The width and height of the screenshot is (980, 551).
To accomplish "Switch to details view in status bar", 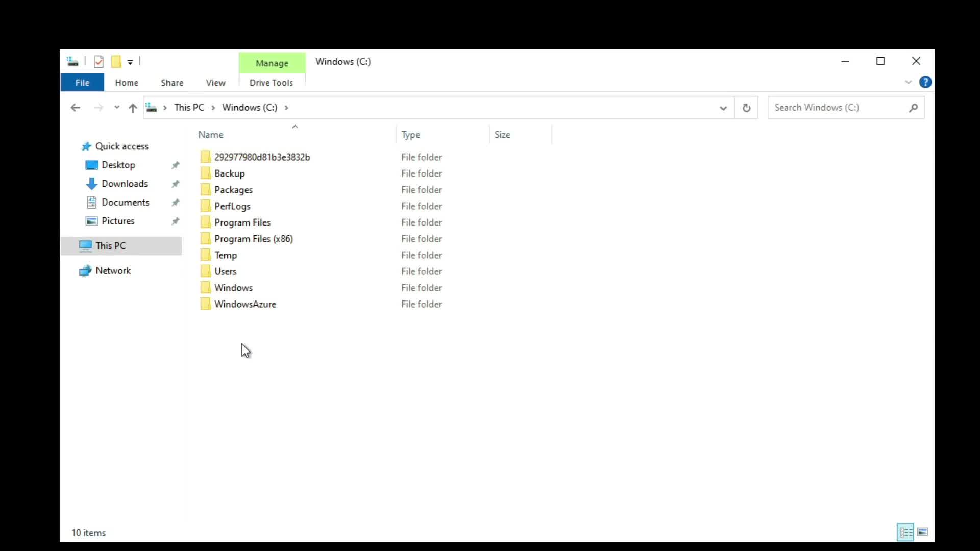I will pos(905,532).
